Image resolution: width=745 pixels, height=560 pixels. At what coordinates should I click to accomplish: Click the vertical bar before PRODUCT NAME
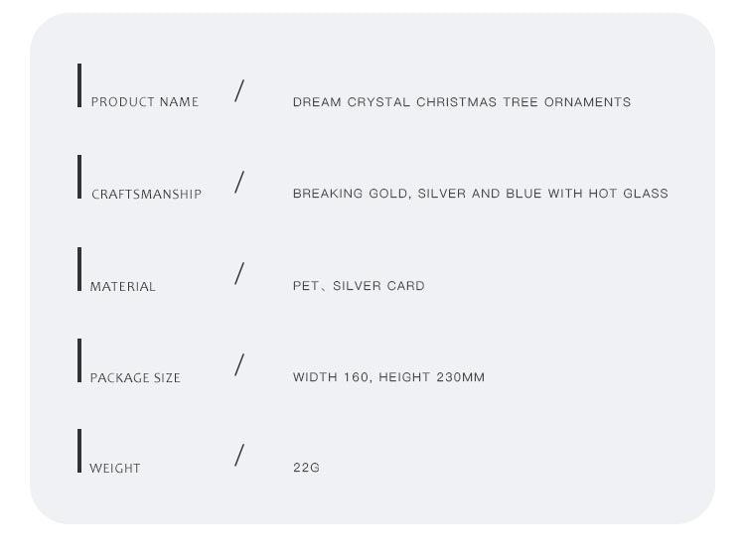[79, 85]
